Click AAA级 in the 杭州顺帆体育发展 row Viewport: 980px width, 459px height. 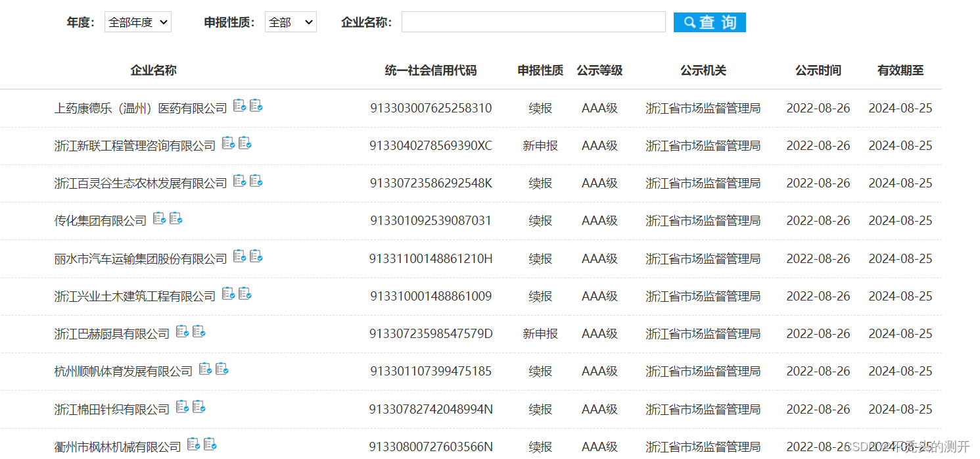pyautogui.click(x=599, y=372)
